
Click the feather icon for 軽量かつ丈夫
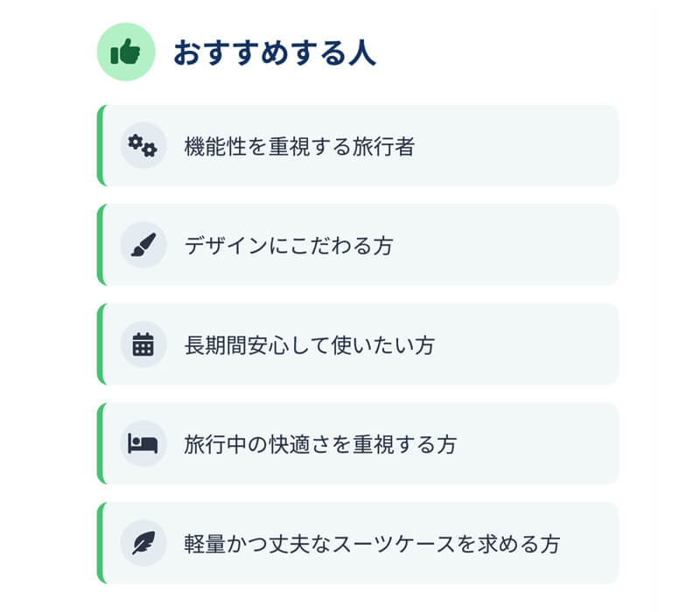[x=143, y=543]
